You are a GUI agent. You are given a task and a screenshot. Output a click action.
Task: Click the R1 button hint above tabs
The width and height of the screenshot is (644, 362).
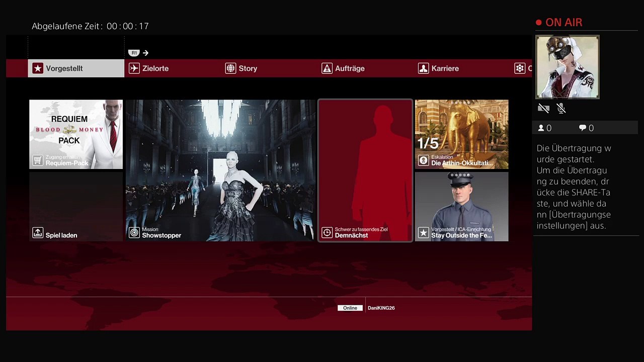[x=134, y=53]
